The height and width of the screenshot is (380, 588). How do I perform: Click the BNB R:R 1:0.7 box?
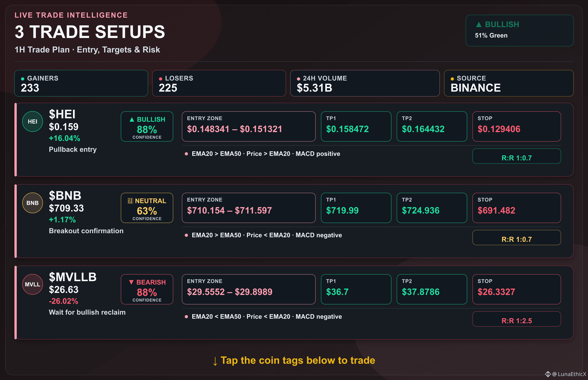point(517,237)
